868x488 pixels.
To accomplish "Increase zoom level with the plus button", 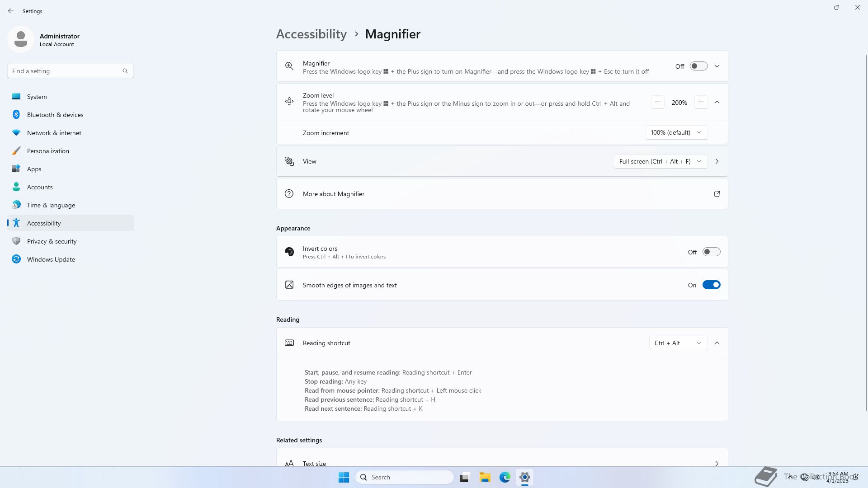I will pos(701,102).
